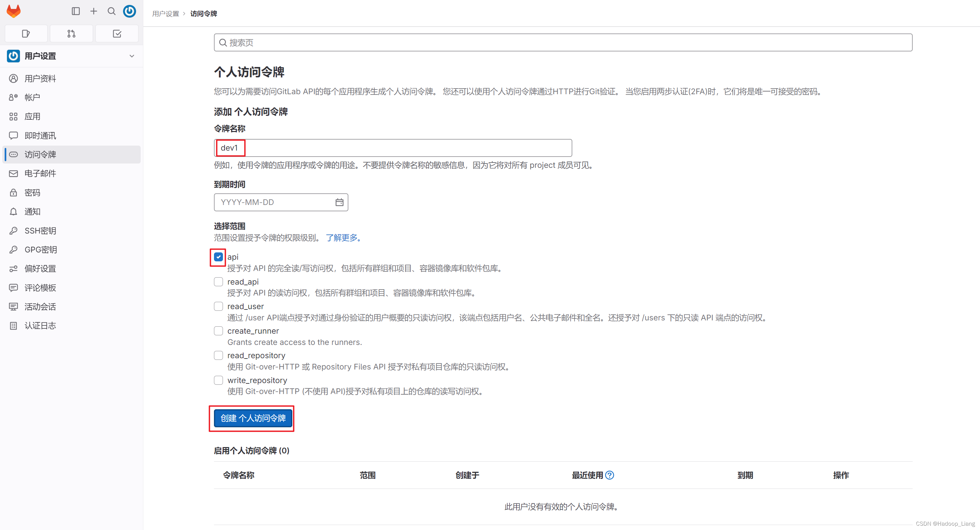This screenshot has width=980, height=530.
Task: Toggle the sidebar collapse icon
Action: tap(76, 11)
